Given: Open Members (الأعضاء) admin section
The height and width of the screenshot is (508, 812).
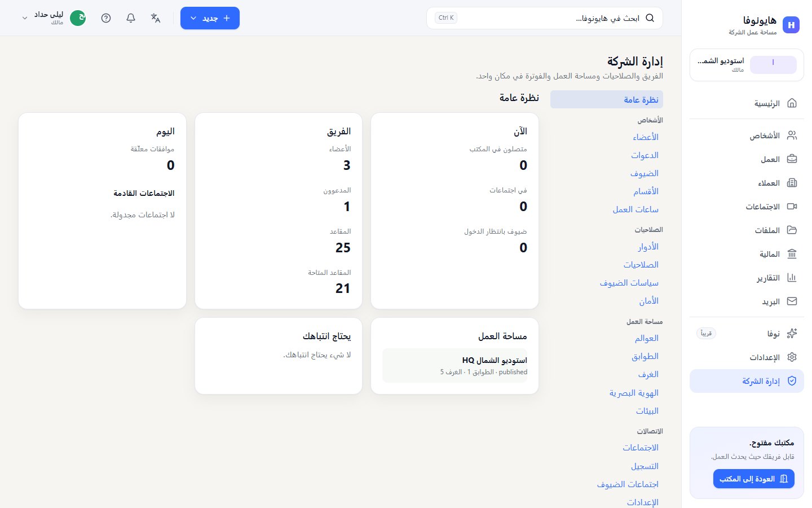Looking at the screenshot, I should click(x=646, y=137).
